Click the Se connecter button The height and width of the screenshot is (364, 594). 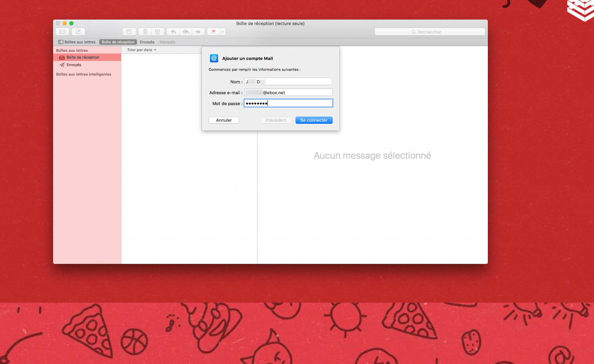click(x=314, y=120)
